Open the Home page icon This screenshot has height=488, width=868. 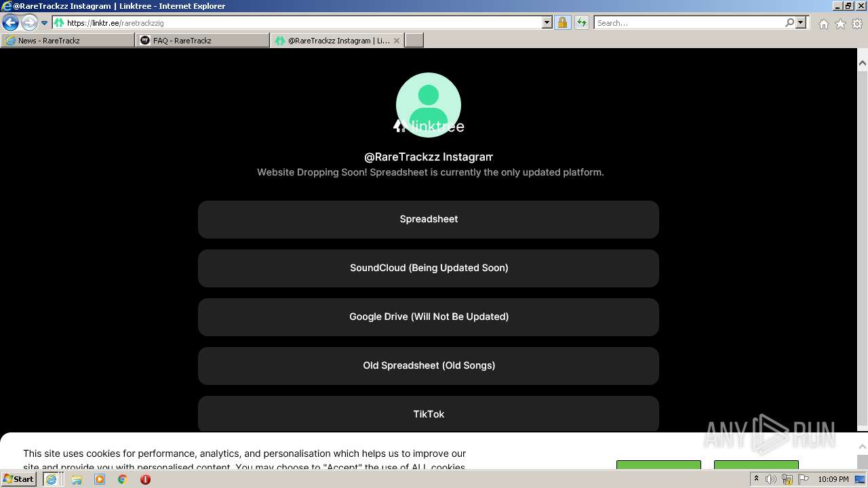point(823,24)
